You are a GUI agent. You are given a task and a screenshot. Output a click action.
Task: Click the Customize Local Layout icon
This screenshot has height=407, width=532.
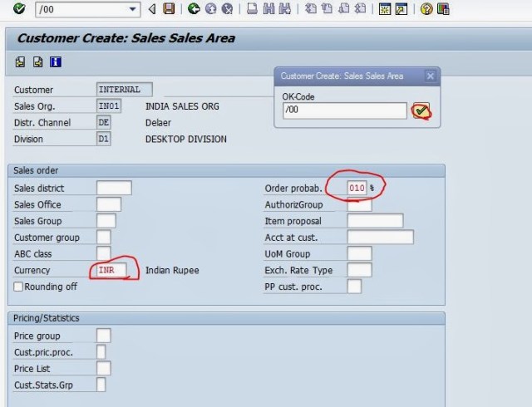(x=443, y=9)
